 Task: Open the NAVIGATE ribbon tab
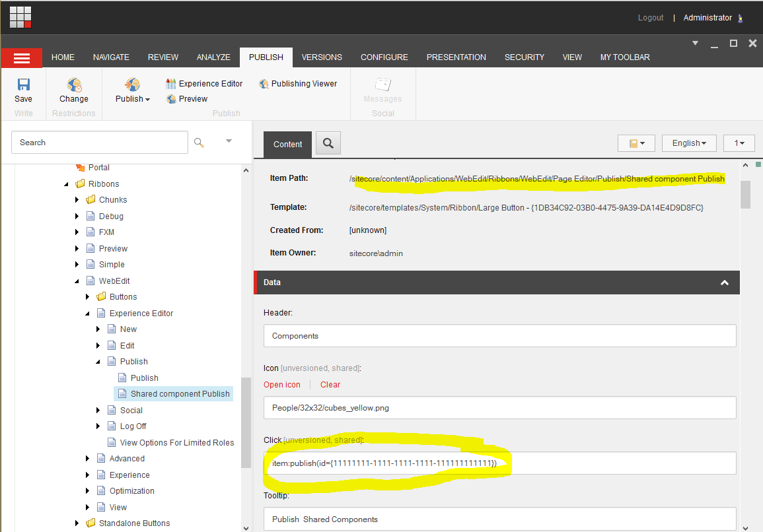111,57
